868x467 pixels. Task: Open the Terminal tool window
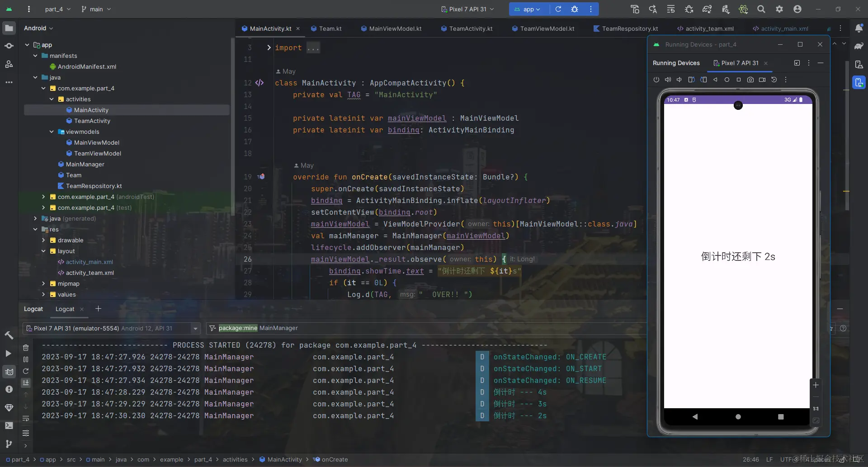click(9, 425)
